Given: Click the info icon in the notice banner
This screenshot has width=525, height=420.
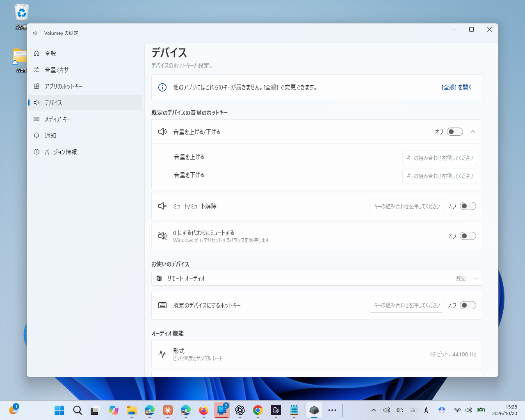Looking at the screenshot, I should (x=162, y=87).
